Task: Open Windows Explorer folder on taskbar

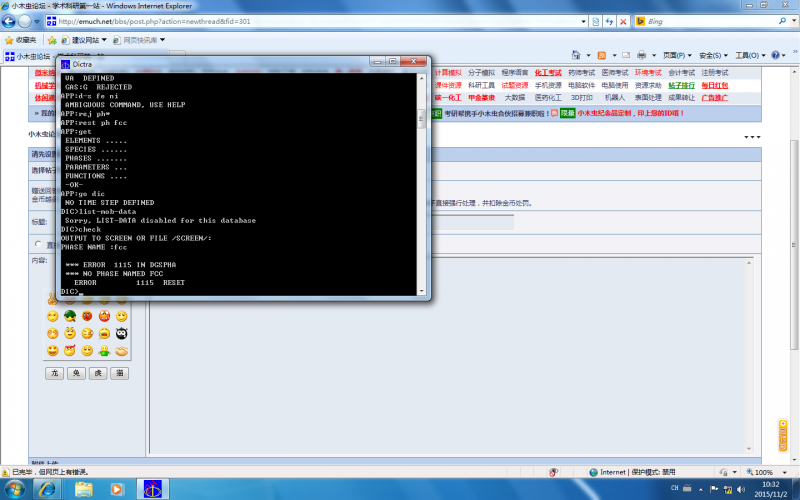Action: coord(84,489)
